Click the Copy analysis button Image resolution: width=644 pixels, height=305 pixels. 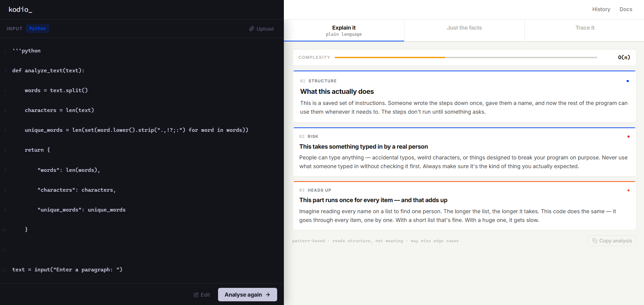tap(612, 241)
